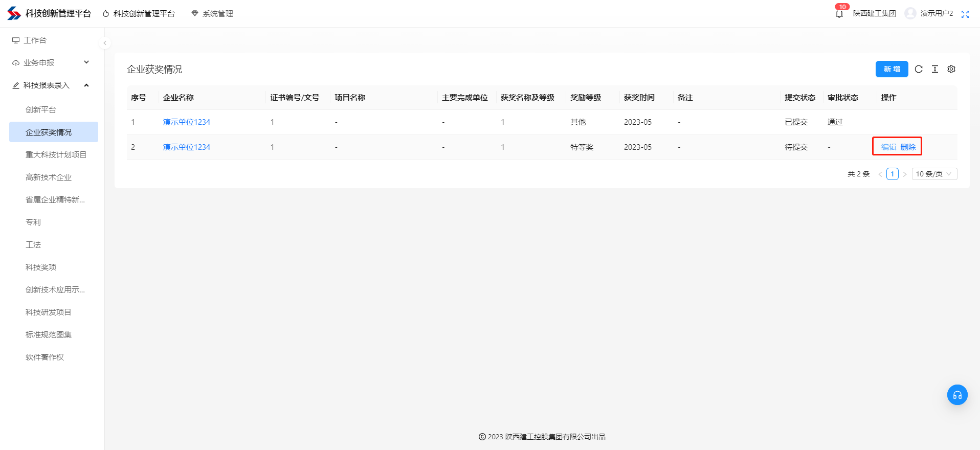The image size is (980, 450).
Task: Open 重大科技计划项目 in sidebar
Action: (56, 154)
